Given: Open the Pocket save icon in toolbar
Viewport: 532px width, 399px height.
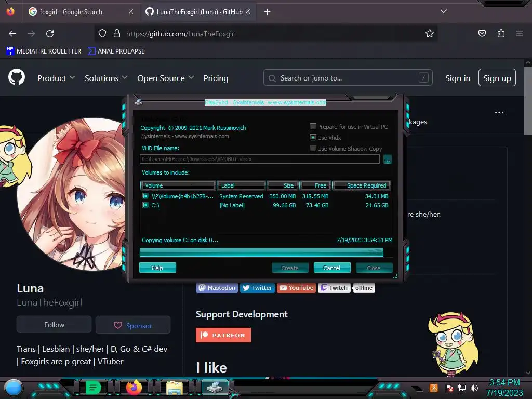Looking at the screenshot, I should 482,33.
